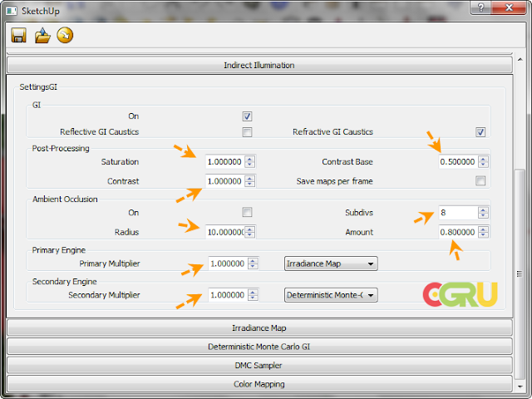Click the Secondary Multiplier spinner arrows
Image resolution: width=532 pixels, height=399 pixels.
click(253, 295)
